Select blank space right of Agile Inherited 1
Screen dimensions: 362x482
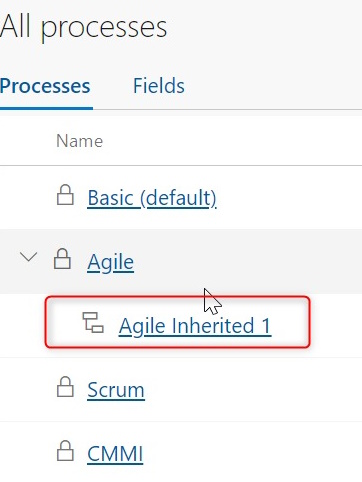pos(335,326)
